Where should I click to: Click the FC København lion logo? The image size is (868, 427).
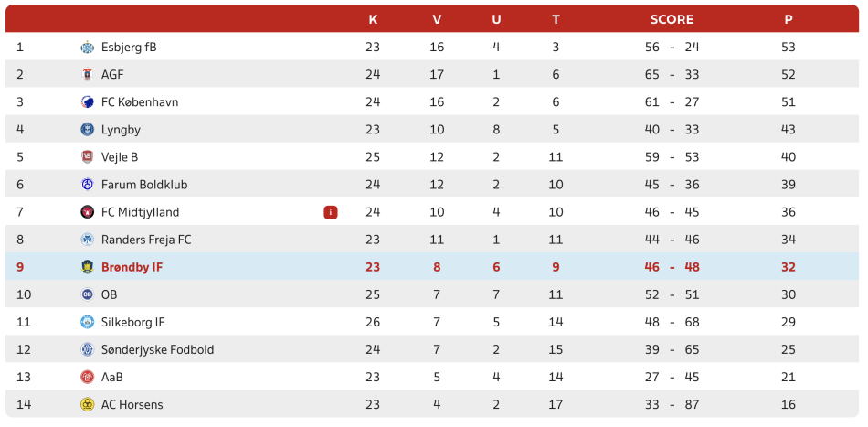87,101
